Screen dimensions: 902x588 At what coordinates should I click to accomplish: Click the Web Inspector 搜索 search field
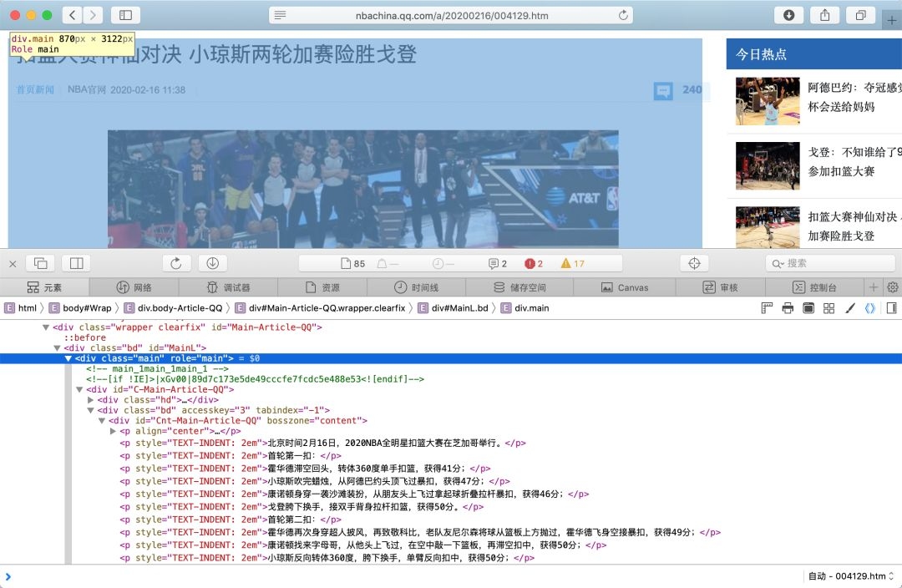pyautogui.click(x=835, y=263)
